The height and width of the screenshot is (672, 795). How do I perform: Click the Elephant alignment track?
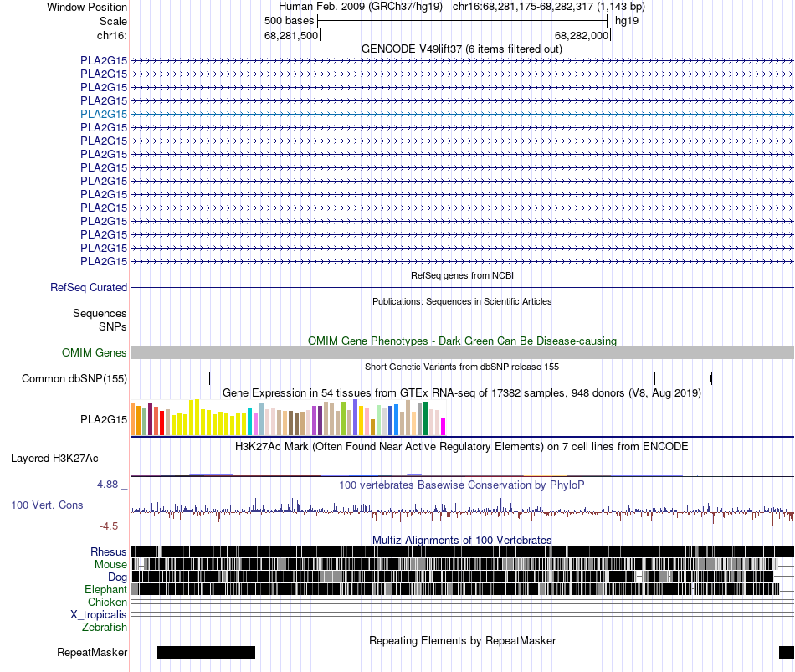[x=462, y=589]
